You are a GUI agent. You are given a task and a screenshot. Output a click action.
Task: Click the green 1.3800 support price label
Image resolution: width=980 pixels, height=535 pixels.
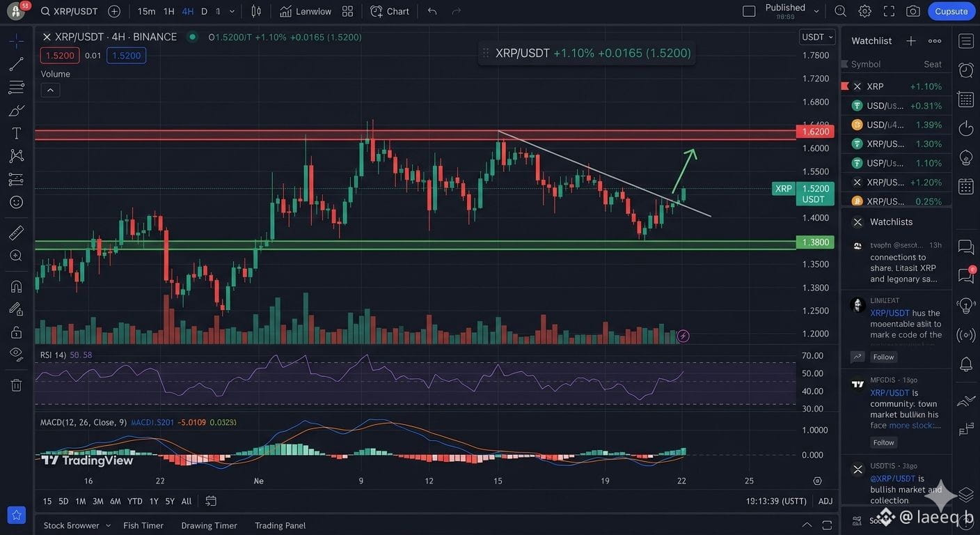[x=816, y=242]
